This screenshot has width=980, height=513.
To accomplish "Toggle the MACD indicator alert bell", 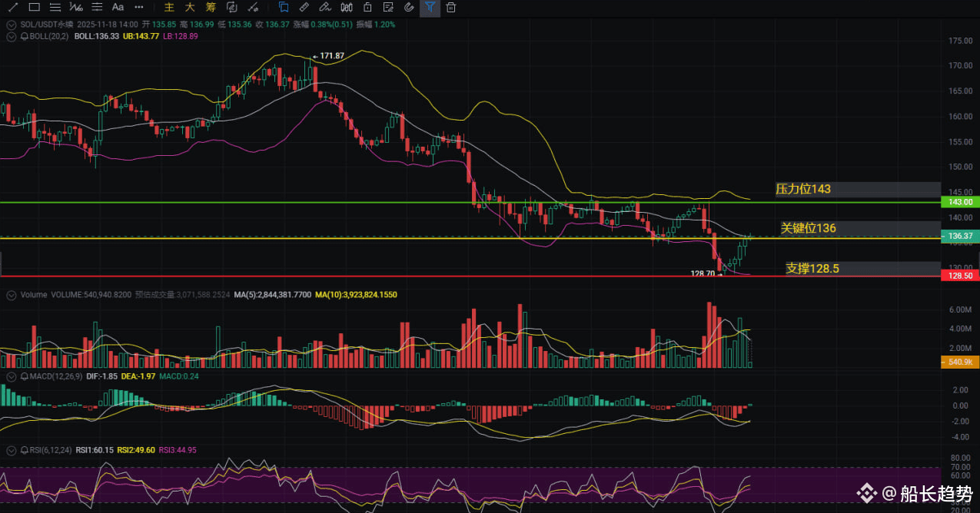I will 24,376.
